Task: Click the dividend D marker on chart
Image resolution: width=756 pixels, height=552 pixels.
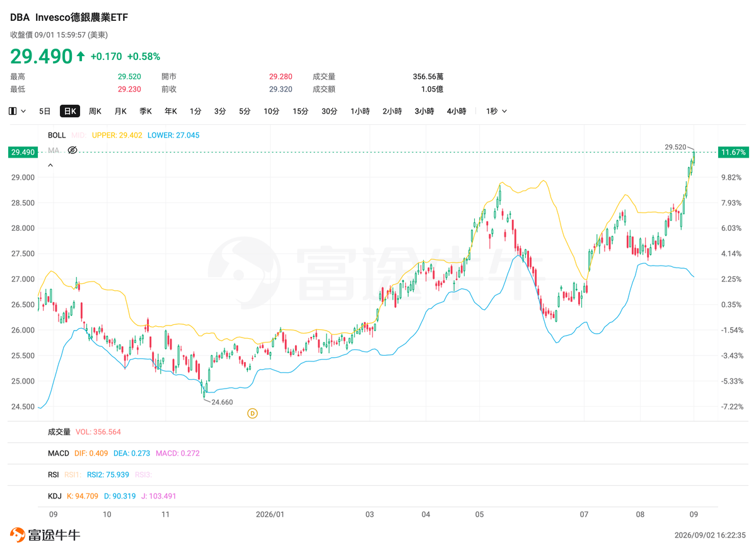Action: click(252, 413)
